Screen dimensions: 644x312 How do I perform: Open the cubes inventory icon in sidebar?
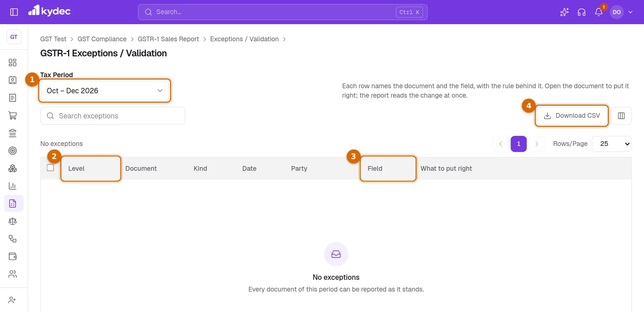[13, 168]
